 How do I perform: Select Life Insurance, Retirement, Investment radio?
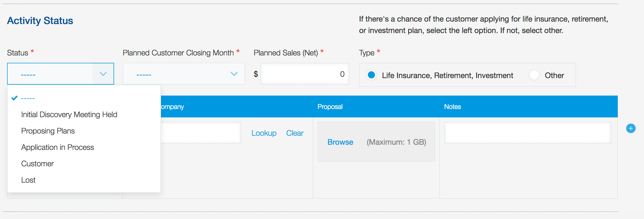371,75
